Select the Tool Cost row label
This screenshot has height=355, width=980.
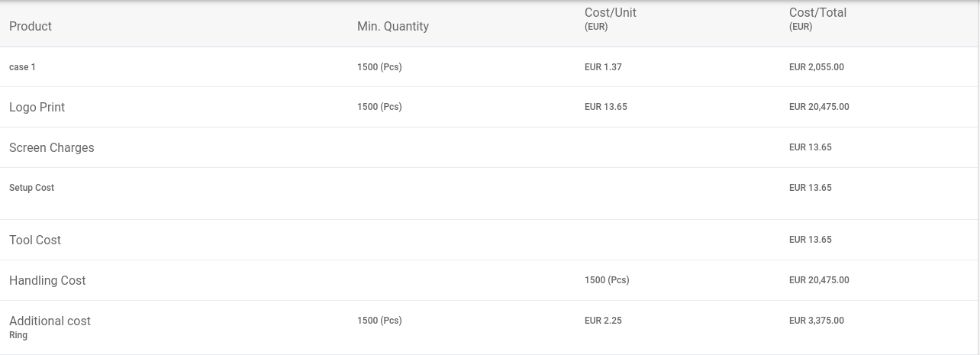pos(35,240)
